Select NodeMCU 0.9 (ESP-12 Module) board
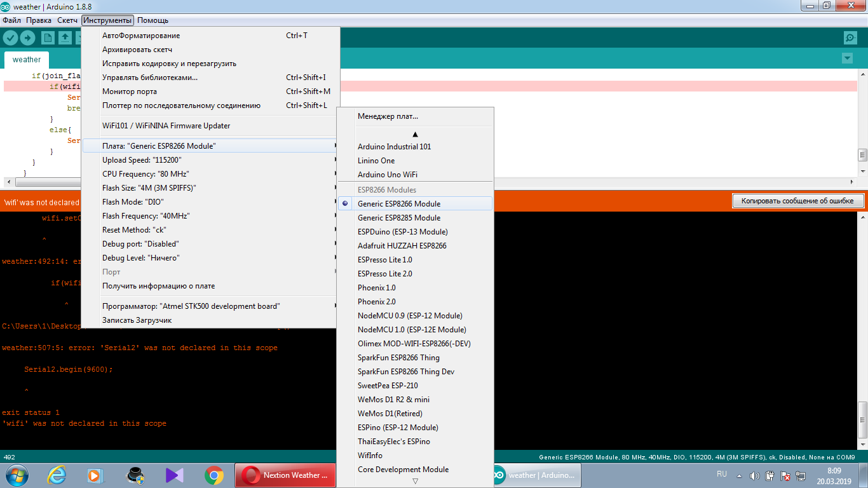The image size is (868, 488). click(415, 316)
